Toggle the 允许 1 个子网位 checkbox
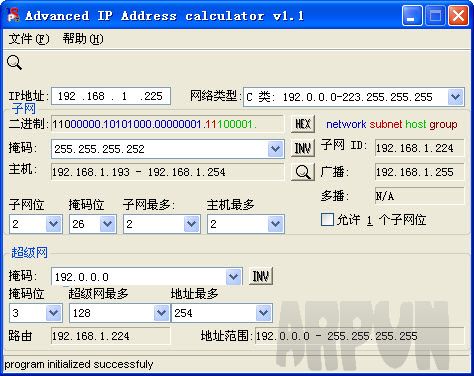474x376 pixels. pos(327,220)
